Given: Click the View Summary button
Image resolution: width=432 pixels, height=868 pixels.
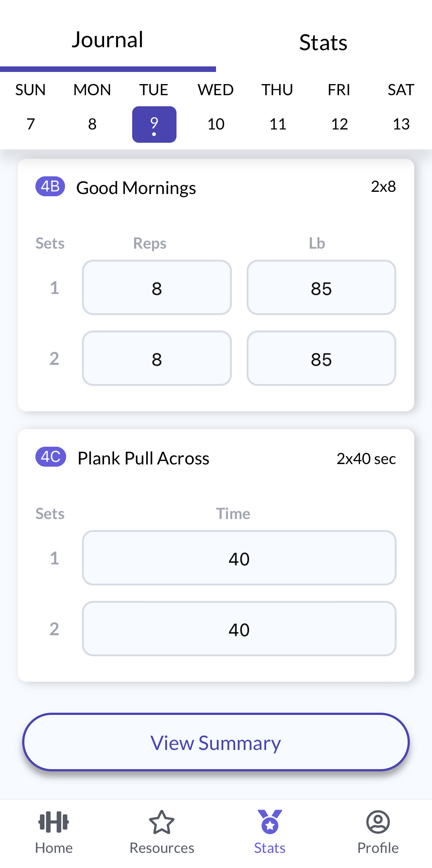Looking at the screenshot, I should (216, 742).
